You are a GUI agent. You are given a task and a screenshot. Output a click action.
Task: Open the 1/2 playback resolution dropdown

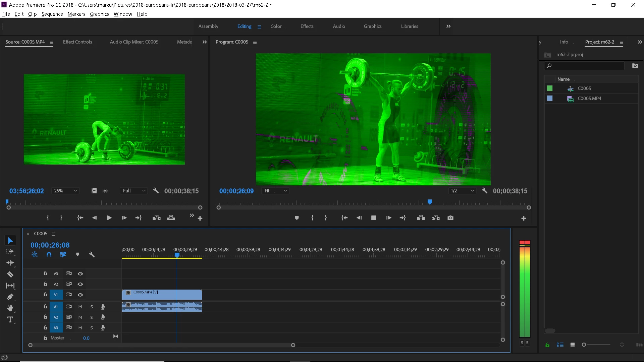(x=463, y=191)
